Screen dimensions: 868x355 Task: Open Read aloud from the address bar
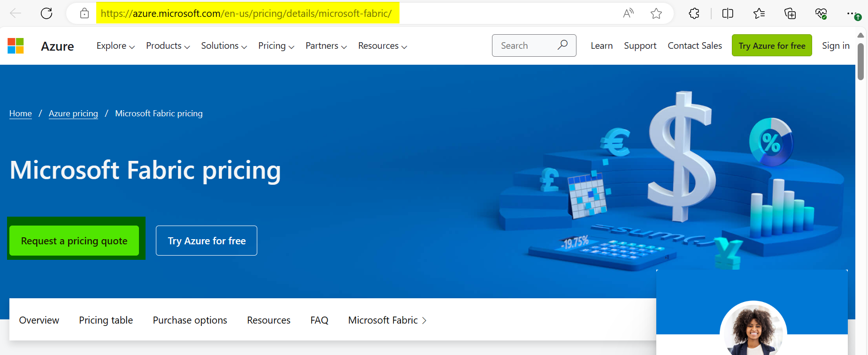tap(628, 13)
